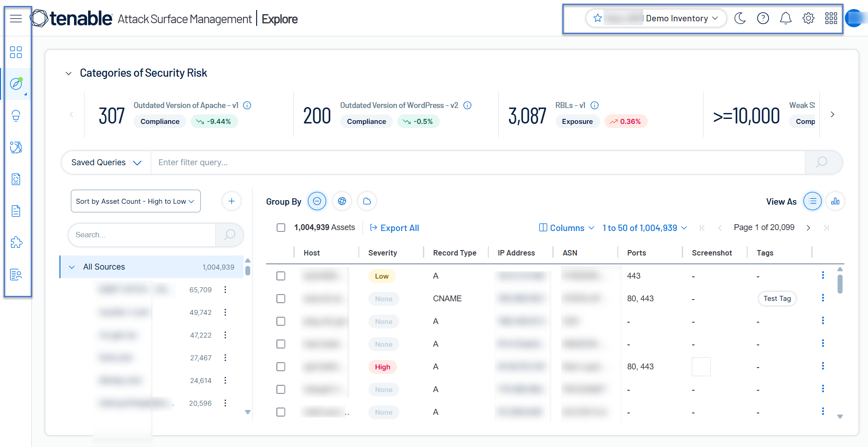The image size is (868, 447).
Task: Open the lightbulb suggestions icon in sidebar
Action: coord(16,116)
